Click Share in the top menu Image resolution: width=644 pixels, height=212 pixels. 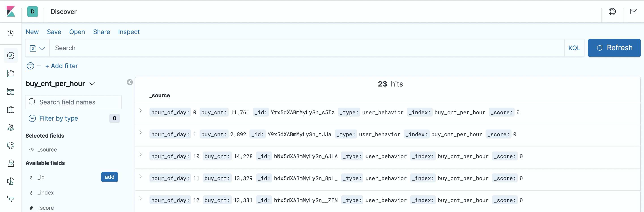[x=102, y=32]
